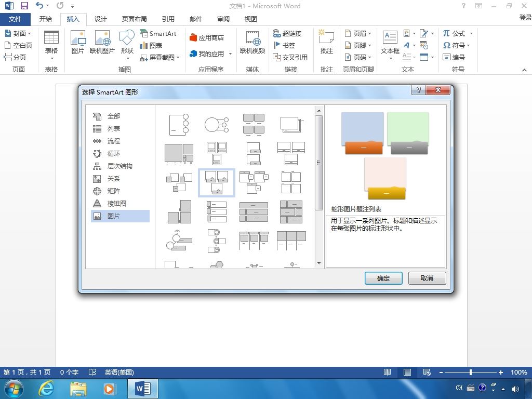Click the gallery scroll up arrow
This screenshot has height=399, width=532.
[319, 111]
